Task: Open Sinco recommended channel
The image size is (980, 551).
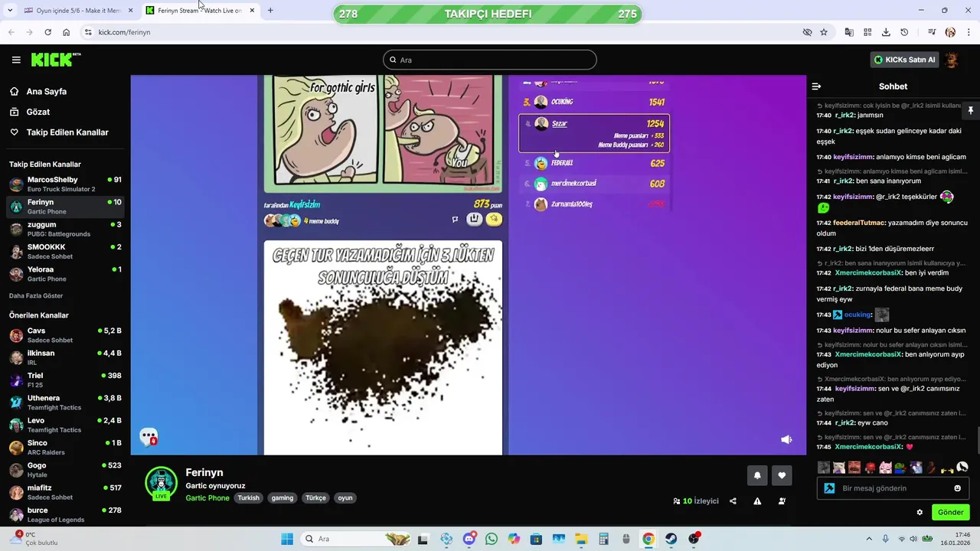Action: point(65,448)
